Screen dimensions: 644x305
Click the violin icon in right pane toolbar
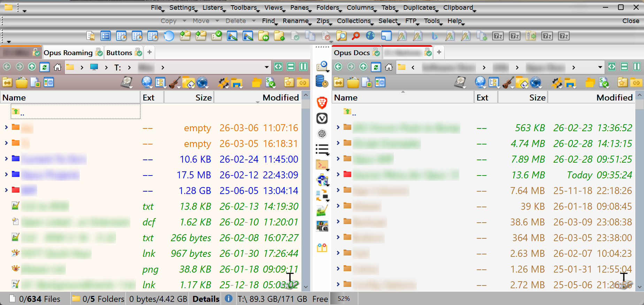coord(508,83)
